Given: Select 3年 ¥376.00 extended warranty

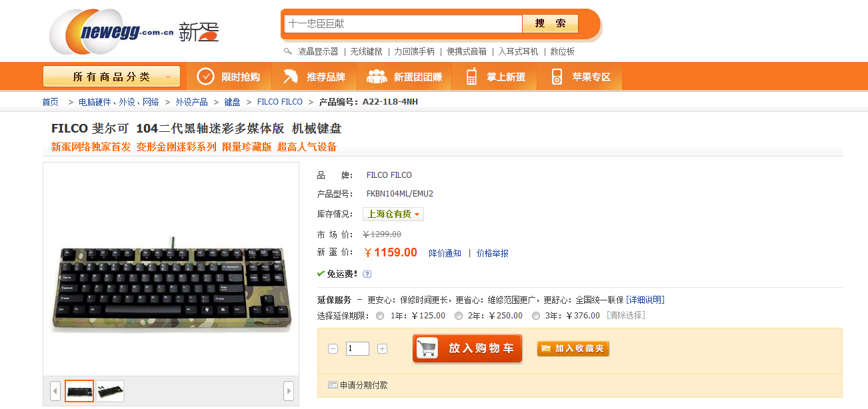Looking at the screenshot, I should [536, 316].
